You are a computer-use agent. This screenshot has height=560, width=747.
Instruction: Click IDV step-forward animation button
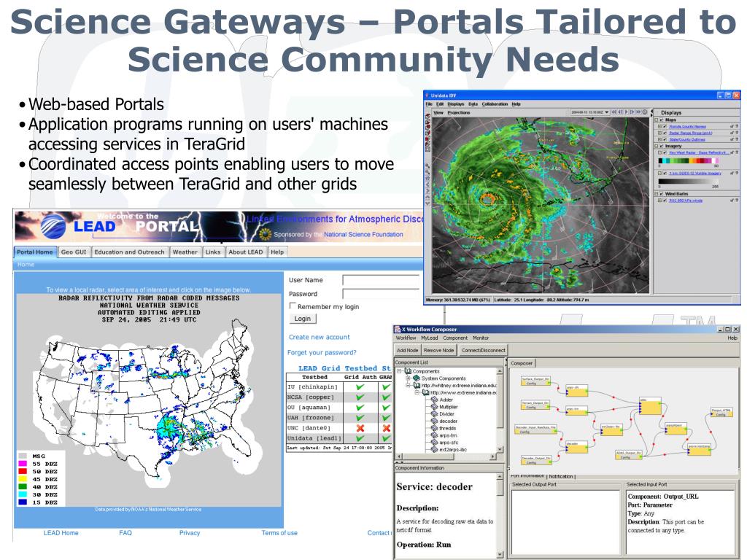(632, 112)
